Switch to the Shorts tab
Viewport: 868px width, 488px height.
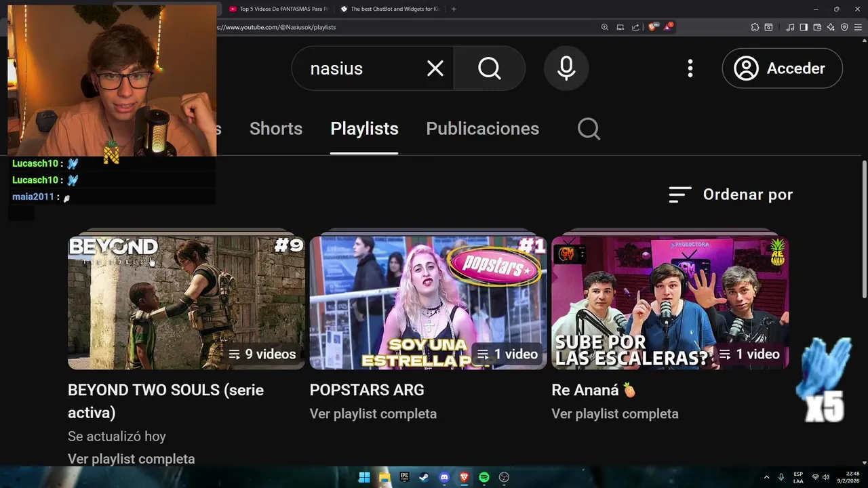pos(276,129)
